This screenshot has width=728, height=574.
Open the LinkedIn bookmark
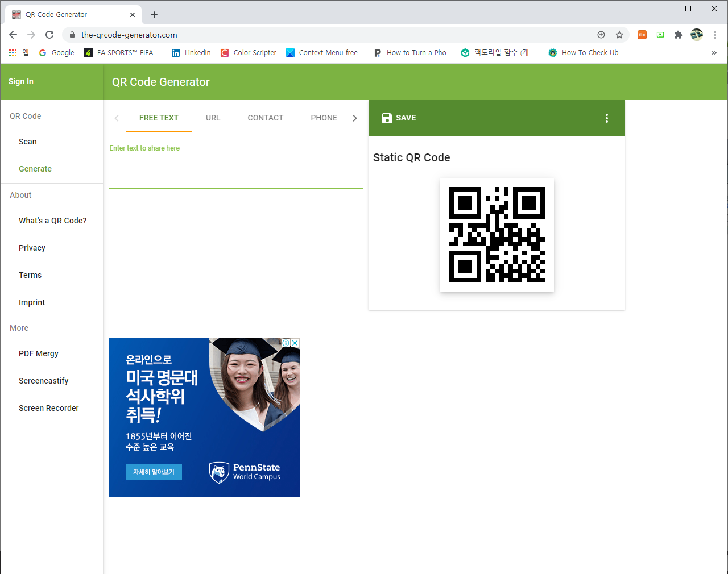[191, 52]
